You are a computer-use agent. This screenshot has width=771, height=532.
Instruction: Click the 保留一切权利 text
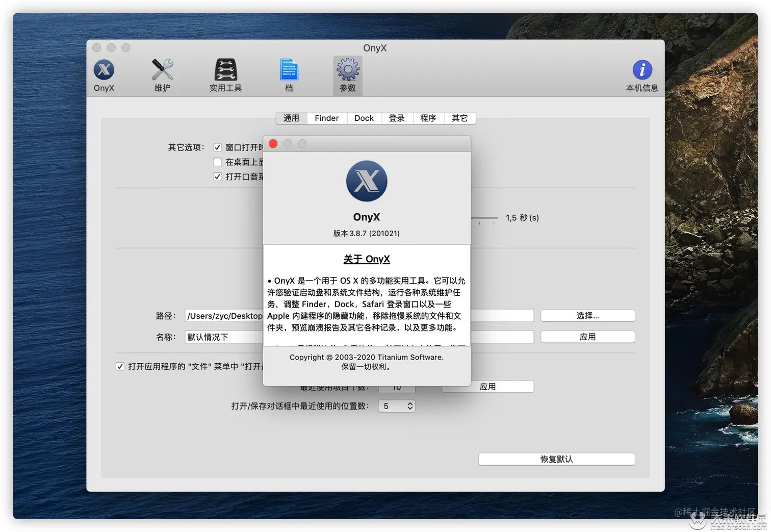pos(367,367)
